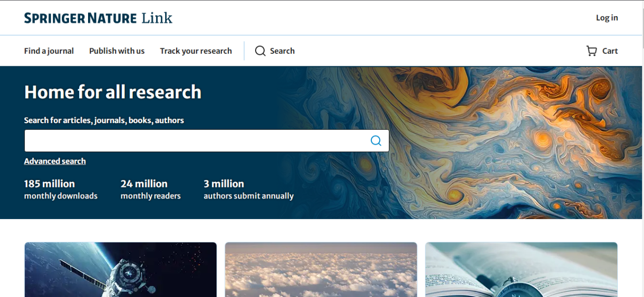Open the Log in link
644x297 pixels.
click(607, 18)
